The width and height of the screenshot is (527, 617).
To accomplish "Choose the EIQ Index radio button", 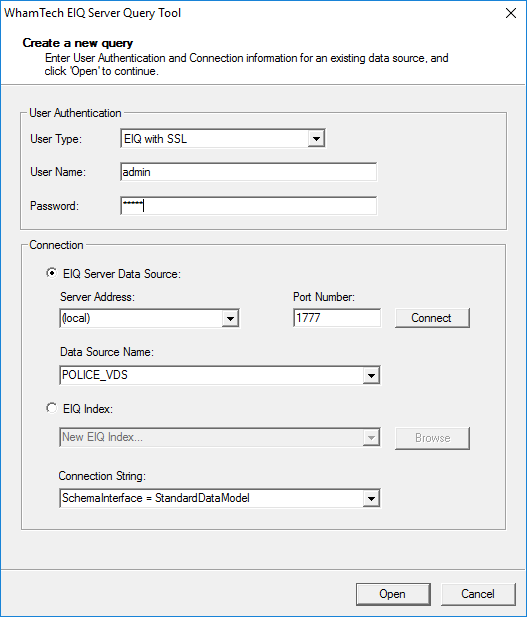I will [52, 408].
